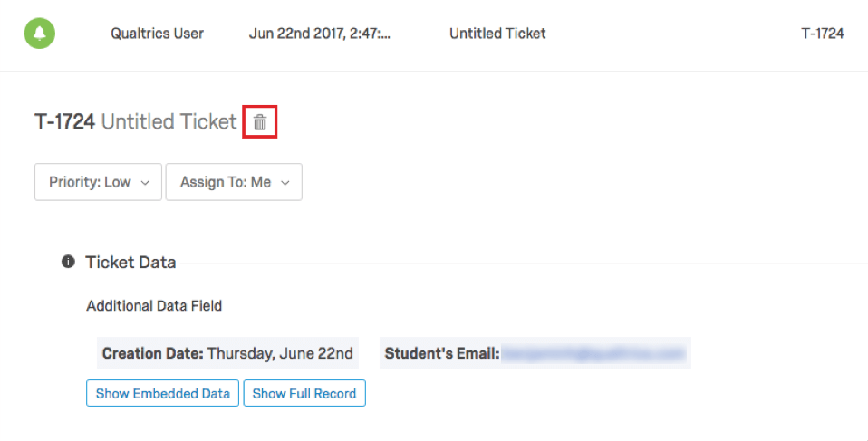Image resolution: width=868 pixels, height=441 pixels.
Task: Select the Thursday, June 22nd value
Action: [280, 353]
